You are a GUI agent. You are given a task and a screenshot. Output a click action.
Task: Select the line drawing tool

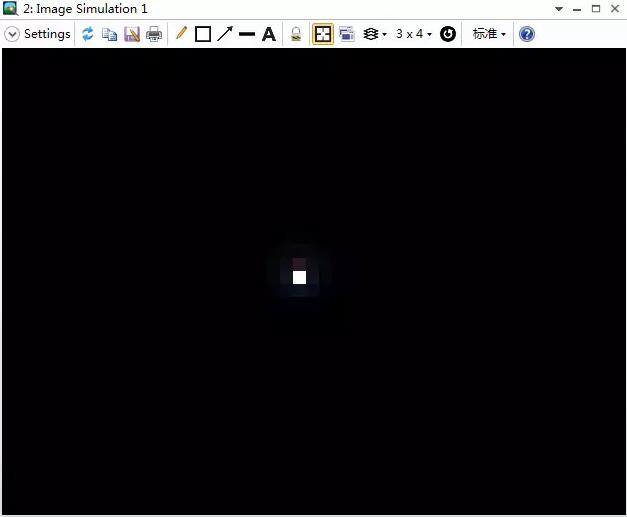(x=247, y=34)
